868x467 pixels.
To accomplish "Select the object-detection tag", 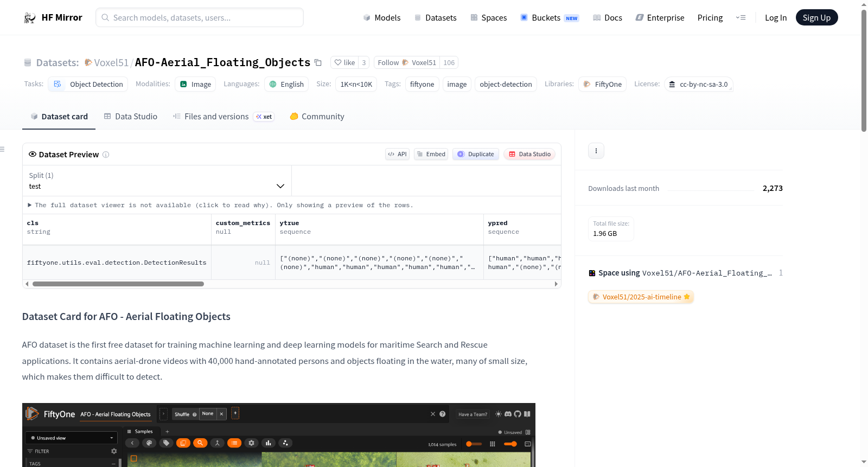I will pyautogui.click(x=506, y=84).
